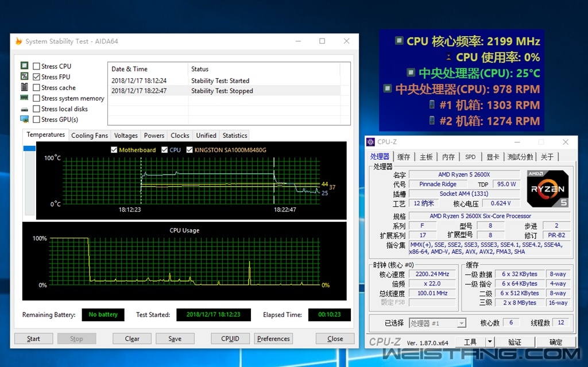Screen dimensions: 588x367
Task: Click the system memory module icon
Action: (24, 98)
